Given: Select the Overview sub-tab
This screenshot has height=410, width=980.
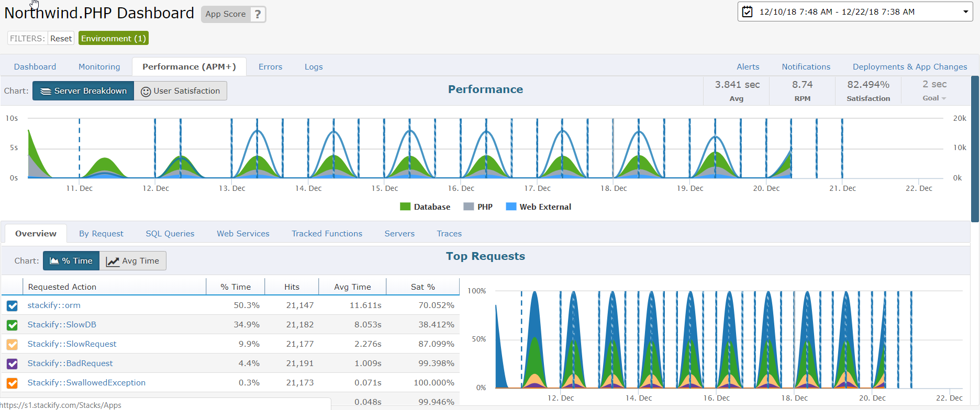Looking at the screenshot, I should (x=36, y=233).
